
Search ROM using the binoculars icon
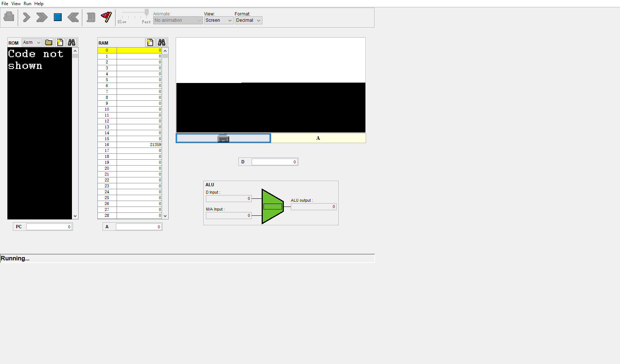(72, 42)
